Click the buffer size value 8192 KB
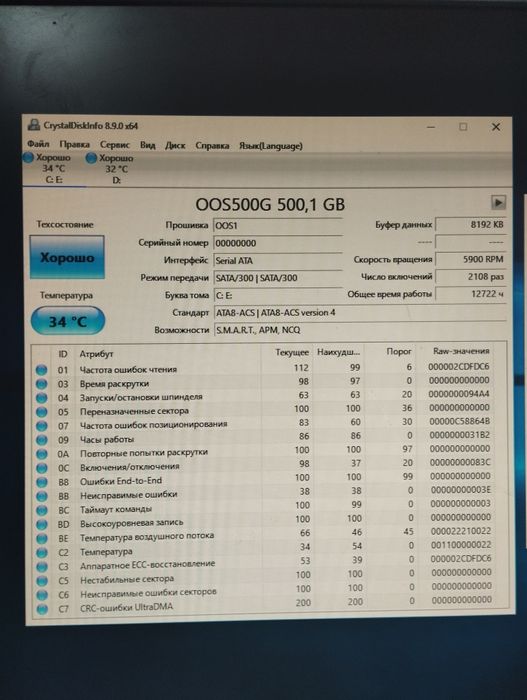 (471, 225)
